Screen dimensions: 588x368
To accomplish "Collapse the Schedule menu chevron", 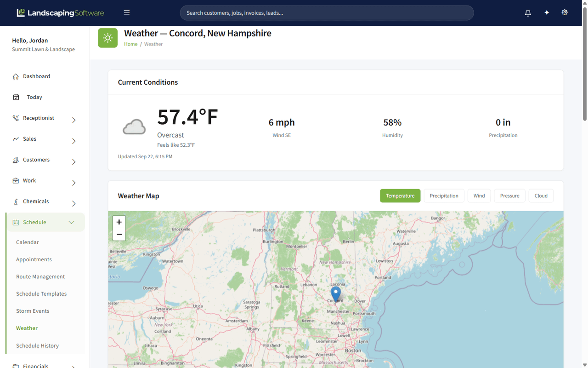I will tap(71, 222).
